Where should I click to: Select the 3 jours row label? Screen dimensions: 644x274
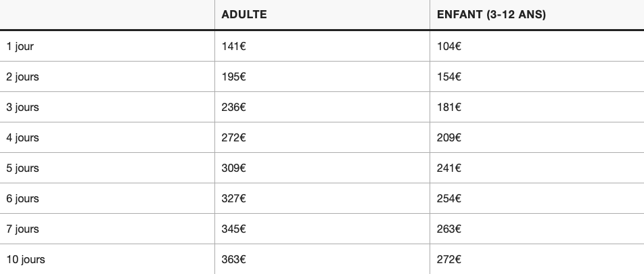(x=22, y=107)
